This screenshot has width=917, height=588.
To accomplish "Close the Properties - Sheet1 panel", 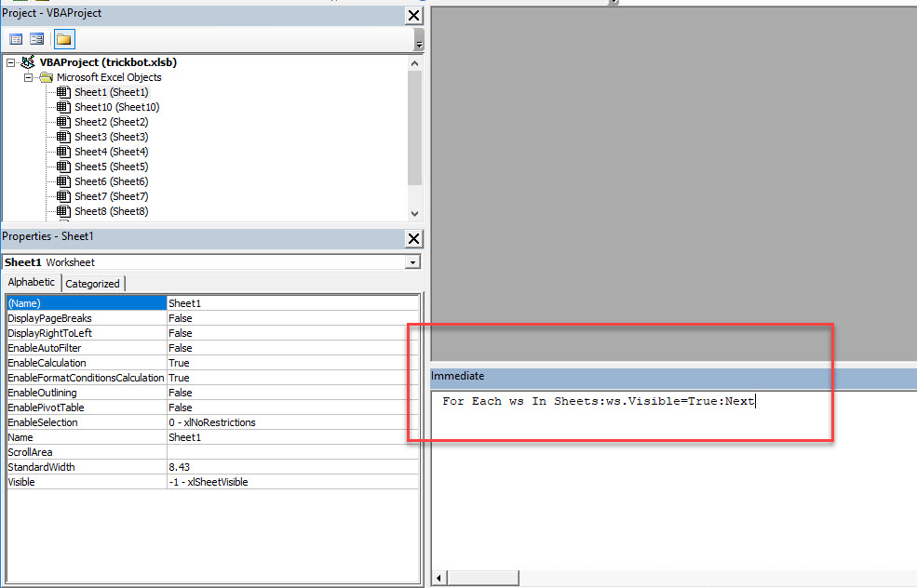I will coord(414,238).
